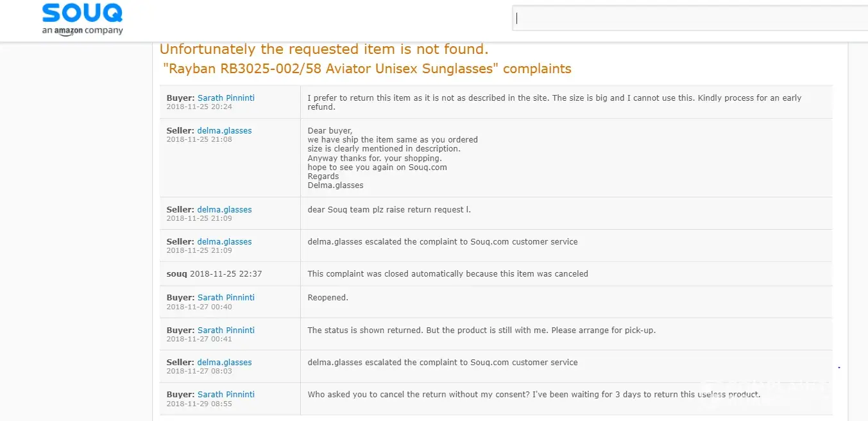Image resolution: width=868 pixels, height=421 pixels.
Task: Click the 'Who asked you to cancel' message
Action: [534, 395]
